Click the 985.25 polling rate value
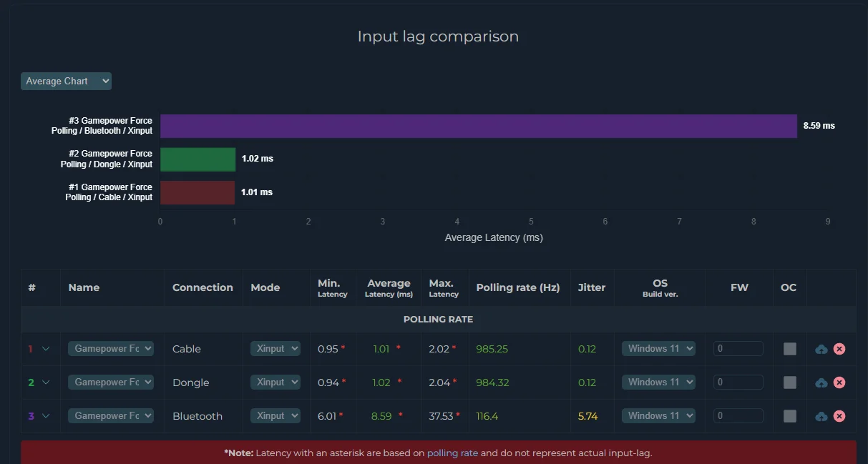 pyautogui.click(x=492, y=349)
